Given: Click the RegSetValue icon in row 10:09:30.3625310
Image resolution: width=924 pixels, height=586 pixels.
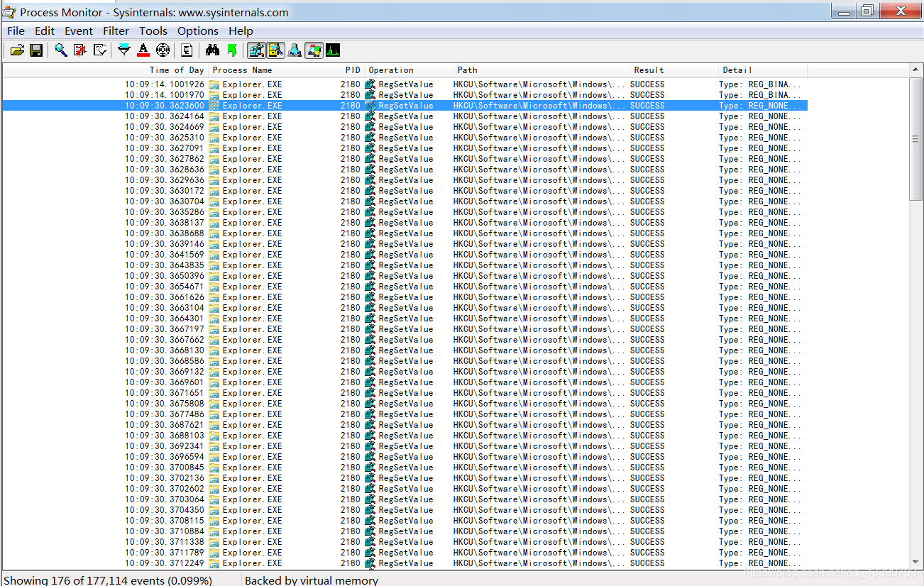Looking at the screenshot, I should pyautogui.click(x=370, y=138).
